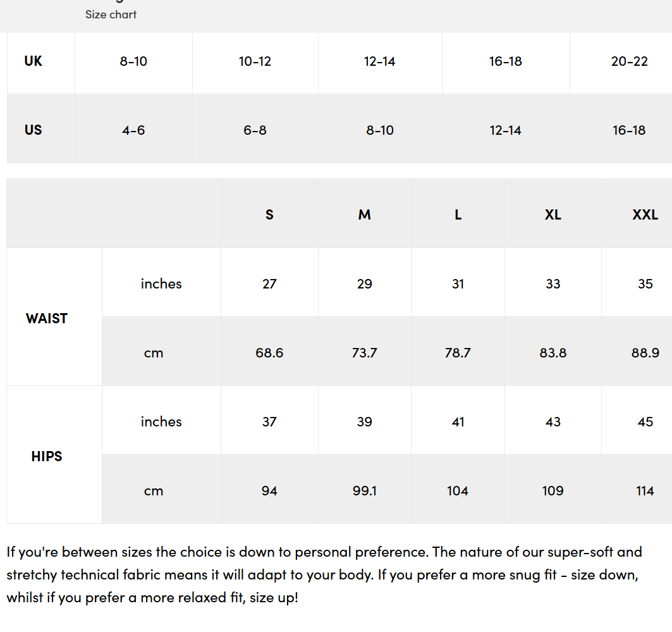Click UK size 10-12 cell
Image resolution: width=672 pixels, height=632 pixels.
click(x=255, y=61)
